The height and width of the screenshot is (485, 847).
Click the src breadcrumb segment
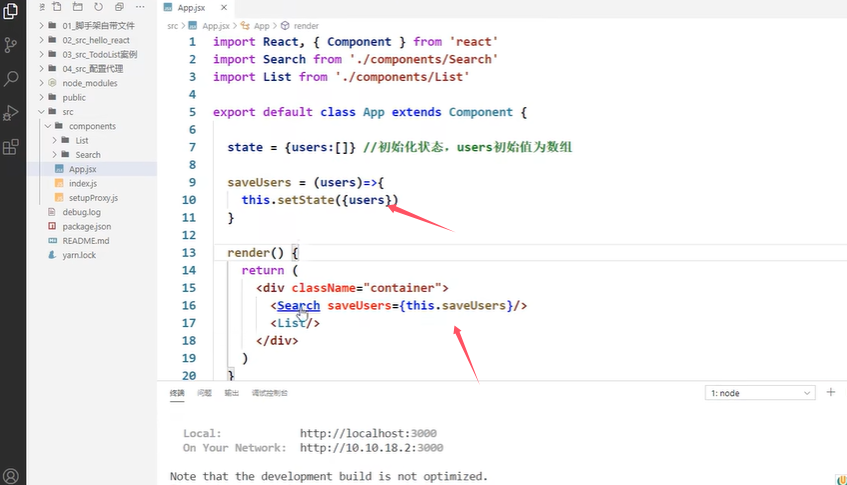click(172, 26)
